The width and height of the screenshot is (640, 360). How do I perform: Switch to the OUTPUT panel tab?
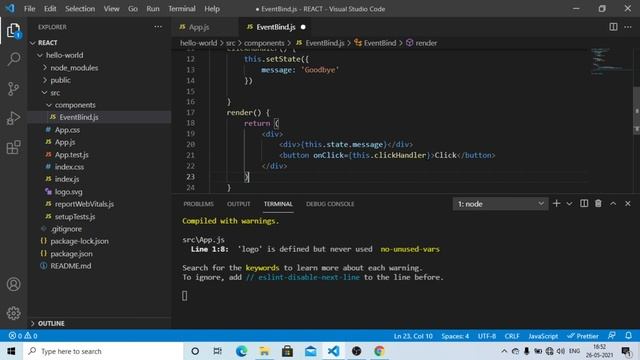click(x=238, y=204)
